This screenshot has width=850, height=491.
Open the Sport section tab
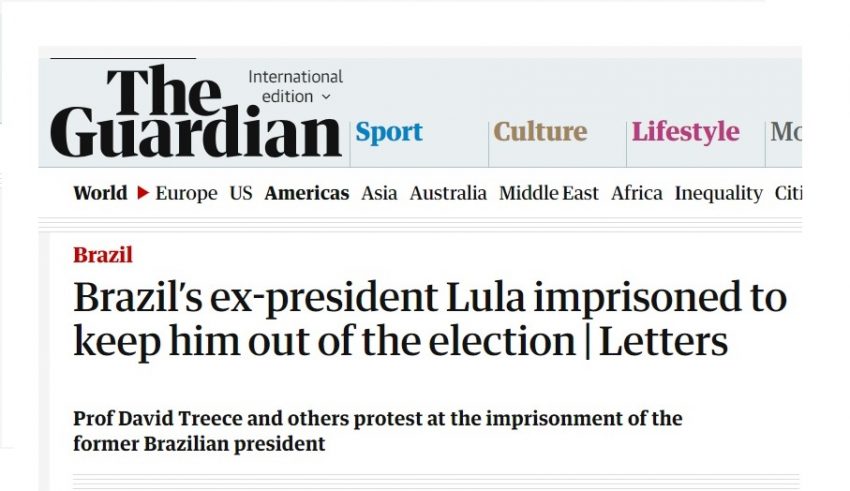point(389,132)
